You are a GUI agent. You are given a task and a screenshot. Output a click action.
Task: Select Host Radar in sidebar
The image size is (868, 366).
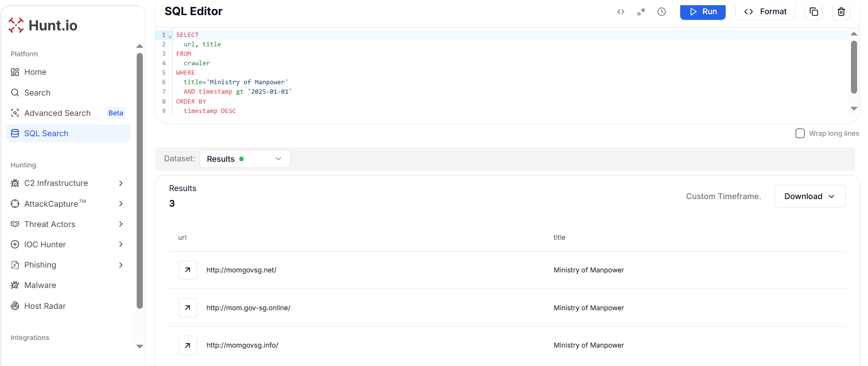(45, 306)
